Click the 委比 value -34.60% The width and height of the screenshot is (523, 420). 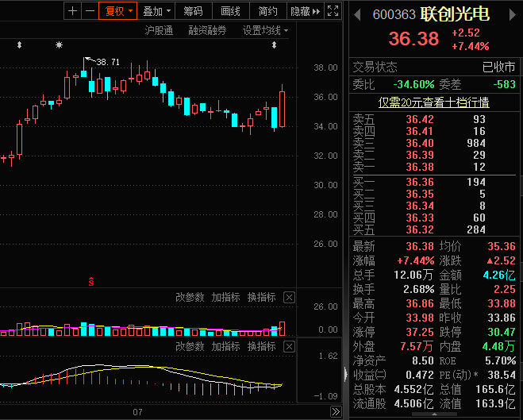point(413,84)
